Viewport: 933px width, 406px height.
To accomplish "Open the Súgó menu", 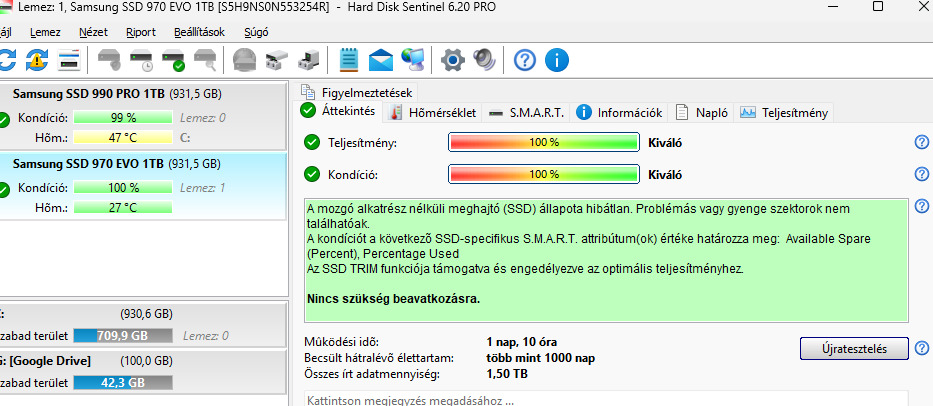I will click(256, 32).
